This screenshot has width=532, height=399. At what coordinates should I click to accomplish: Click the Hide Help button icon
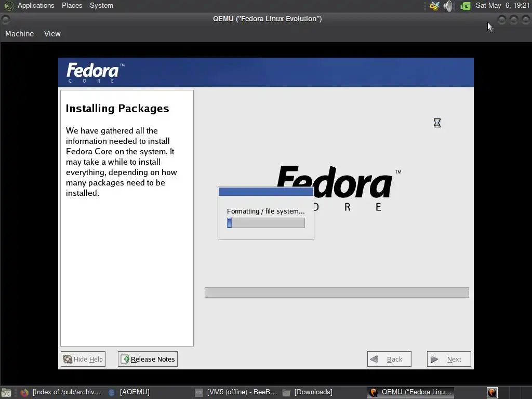coord(68,359)
